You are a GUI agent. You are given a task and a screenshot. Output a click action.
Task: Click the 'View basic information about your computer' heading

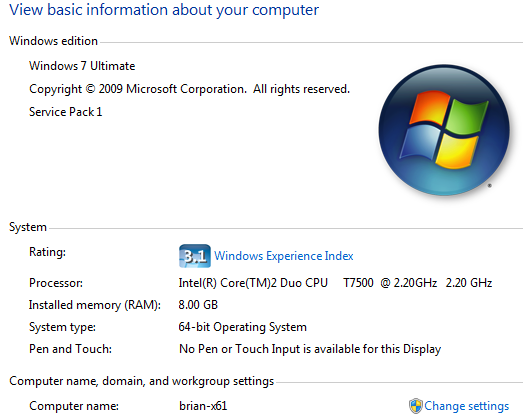point(164,10)
